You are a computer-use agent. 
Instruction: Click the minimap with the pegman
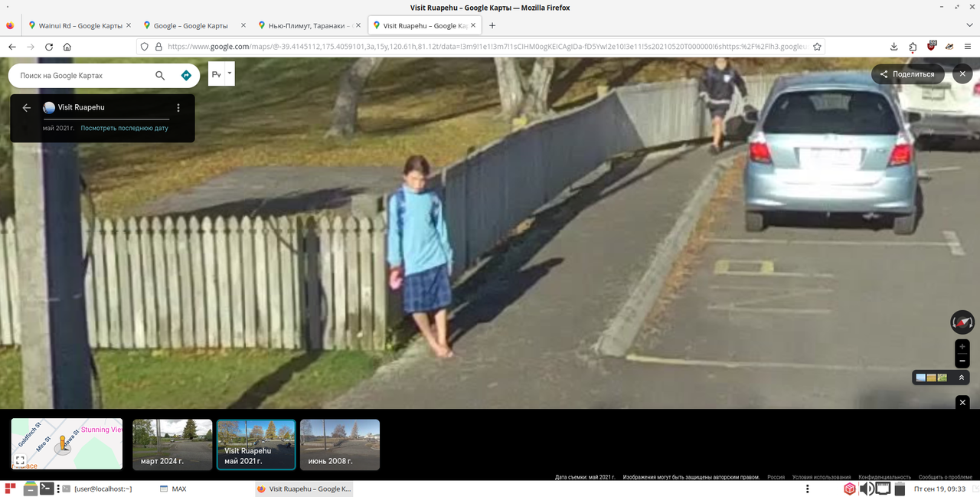(67, 444)
